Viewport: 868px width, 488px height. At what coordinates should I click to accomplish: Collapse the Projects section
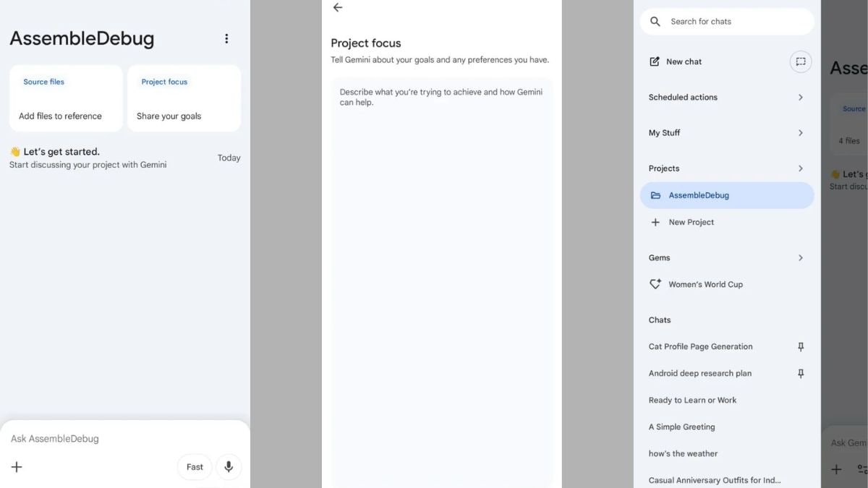800,168
